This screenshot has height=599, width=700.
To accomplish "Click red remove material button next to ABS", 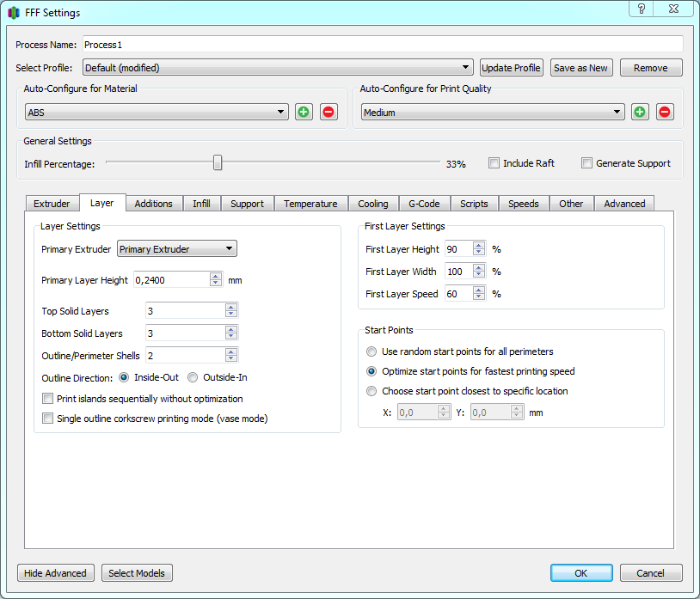I will pos(329,112).
